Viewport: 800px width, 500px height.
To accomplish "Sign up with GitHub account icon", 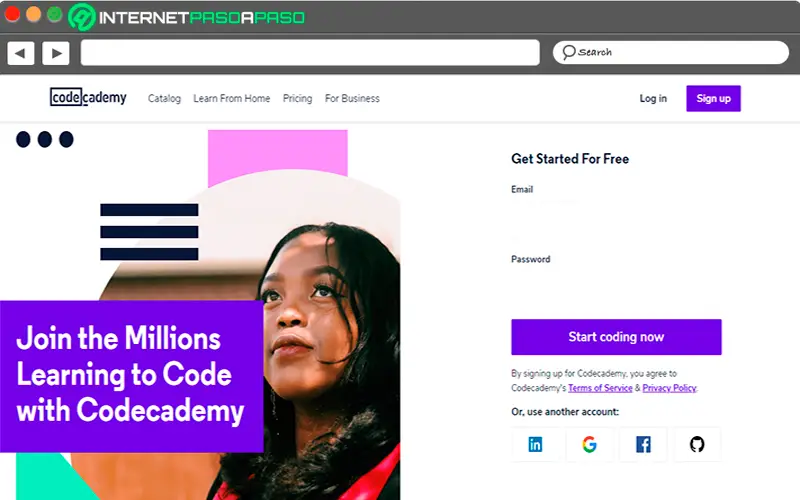I will (x=697, y=444).
